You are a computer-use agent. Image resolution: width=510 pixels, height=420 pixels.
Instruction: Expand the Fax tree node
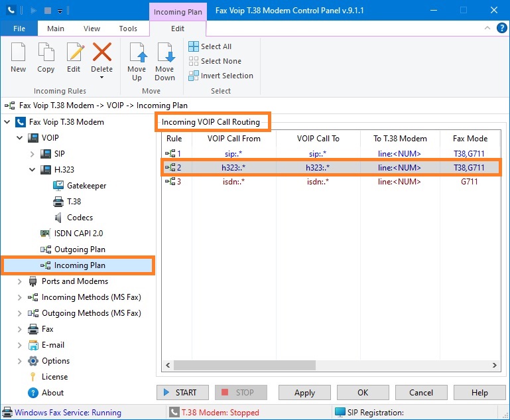[x=20, y=329]
